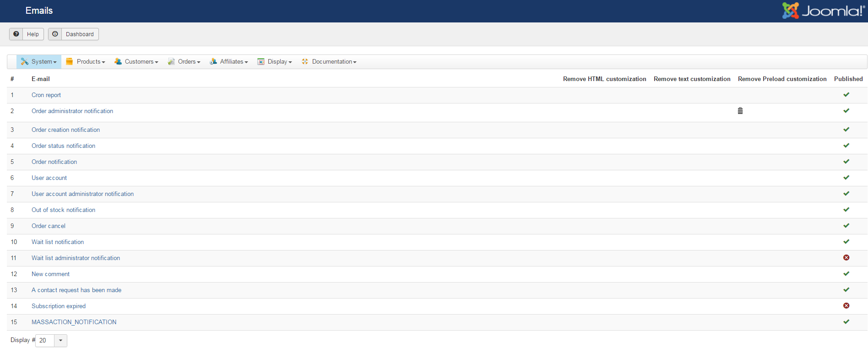This screenshot has width=868, height=348.
Task: Expand the Customers menu
Action: pyautogui.click(x=136, y=61)
